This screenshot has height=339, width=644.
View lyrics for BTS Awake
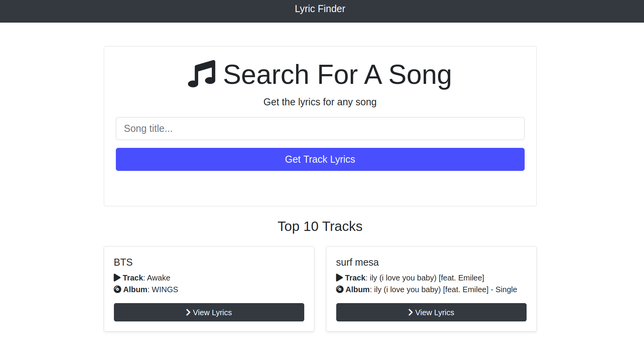[209, 312]
